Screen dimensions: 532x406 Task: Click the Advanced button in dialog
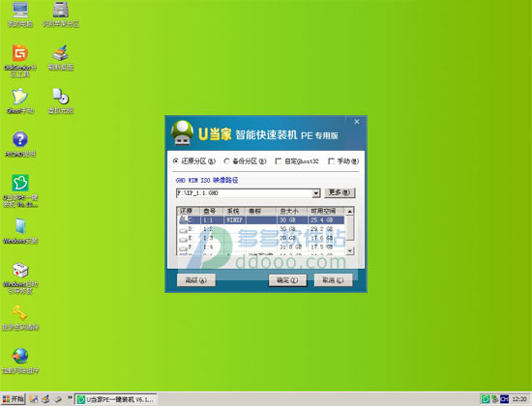coord(196,280)
